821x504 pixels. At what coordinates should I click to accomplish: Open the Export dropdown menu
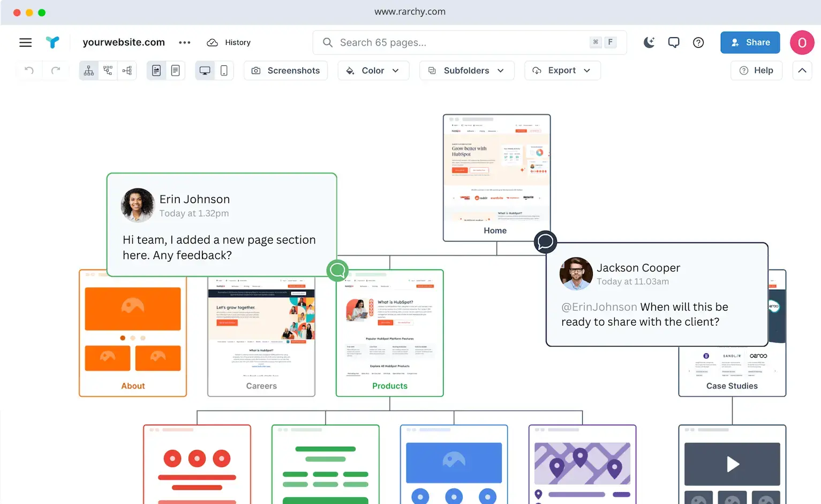tap(562, 70)
